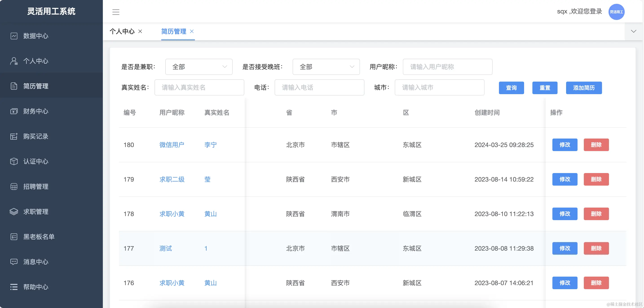Close the 简历管理 tab
The width and height of the screenshot is (644, 308).
click(192, 31)
